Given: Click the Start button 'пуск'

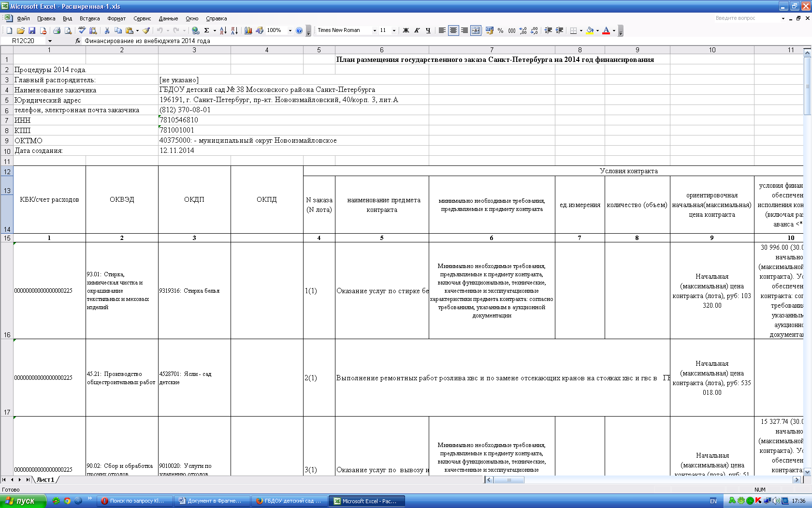Looking at the screenshot, I should [23, 501].
